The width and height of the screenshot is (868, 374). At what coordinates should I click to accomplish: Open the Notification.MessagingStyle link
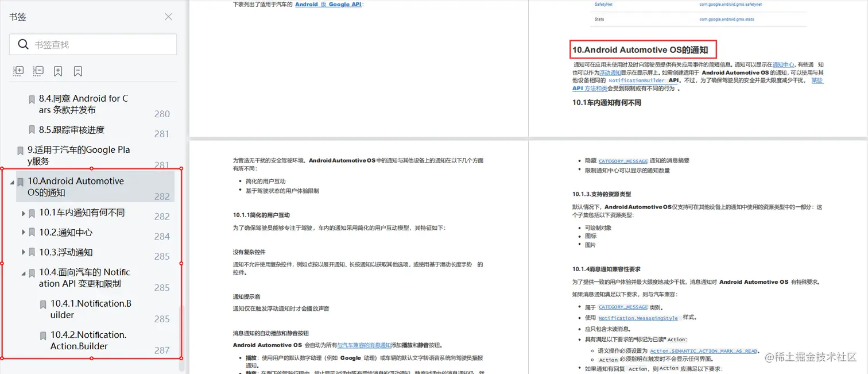click(x=638, y=318)
